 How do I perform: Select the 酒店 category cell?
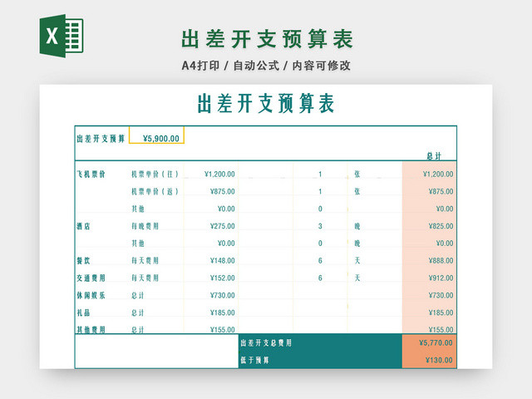(83, 226)
